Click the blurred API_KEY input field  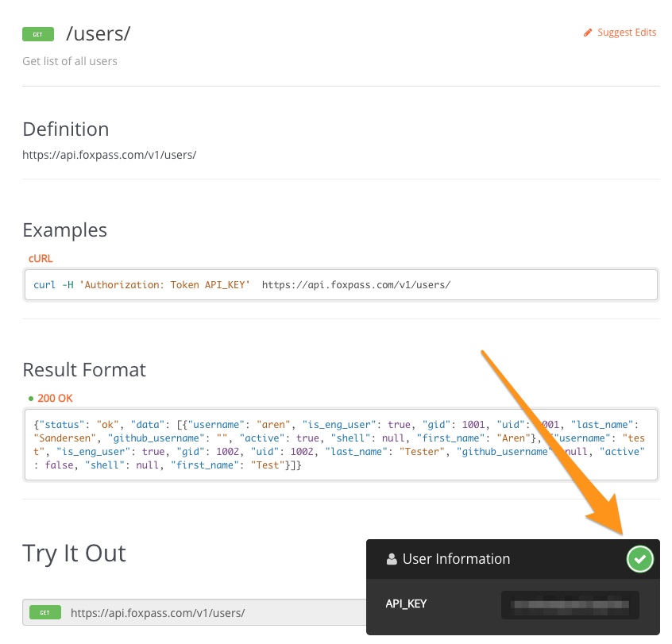point(570,604)
